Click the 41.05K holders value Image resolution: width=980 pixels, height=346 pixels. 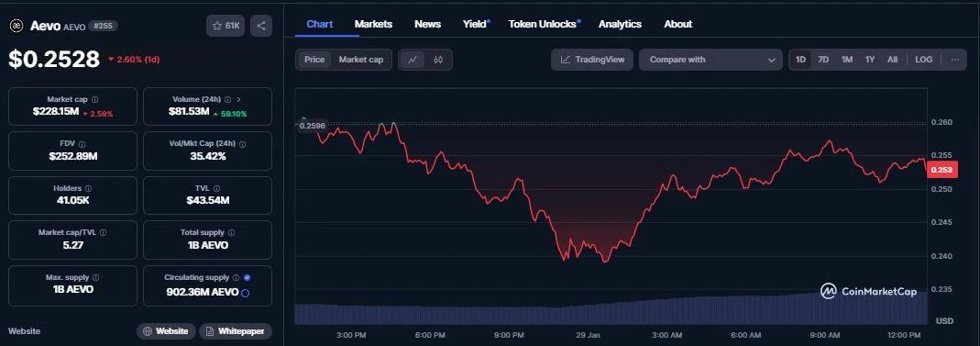72,200
